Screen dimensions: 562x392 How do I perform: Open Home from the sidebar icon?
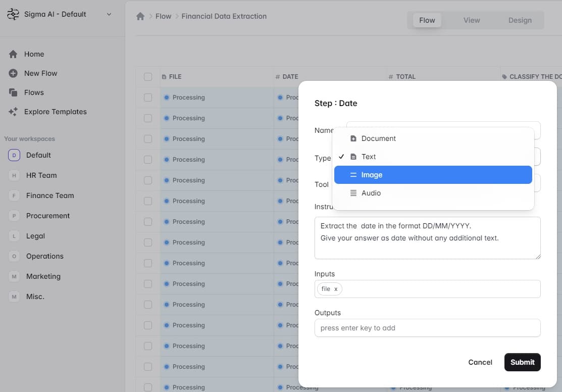(x=13, y=54)
